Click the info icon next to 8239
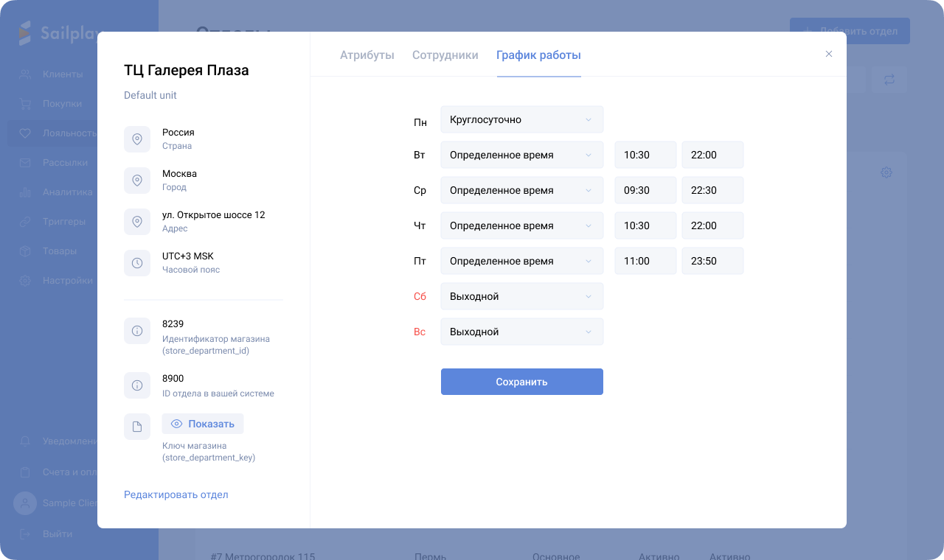Image resolution: width=944 pixels, height=560 pixels. pyautogui.click(x=137, y=331)
